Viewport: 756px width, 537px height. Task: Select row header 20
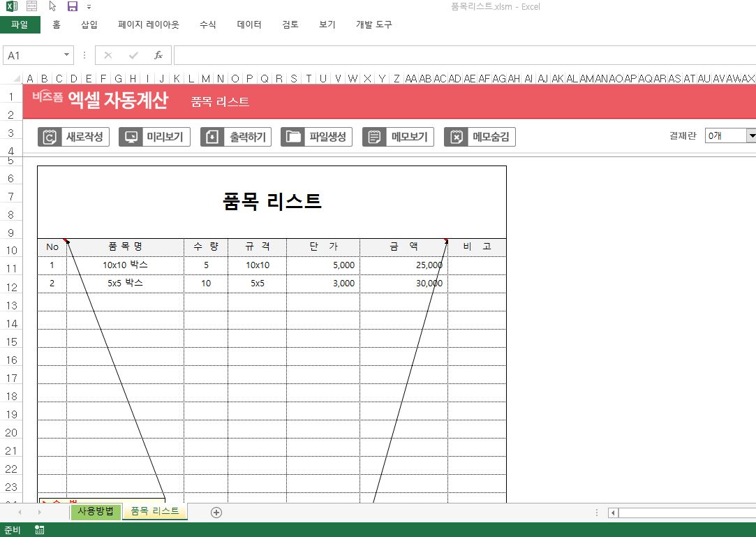point(11,433)
